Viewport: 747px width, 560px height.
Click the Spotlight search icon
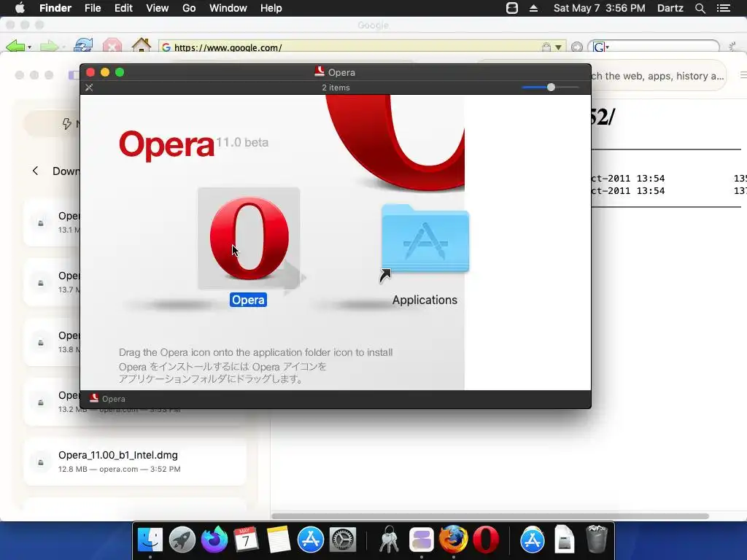point(700,8)
